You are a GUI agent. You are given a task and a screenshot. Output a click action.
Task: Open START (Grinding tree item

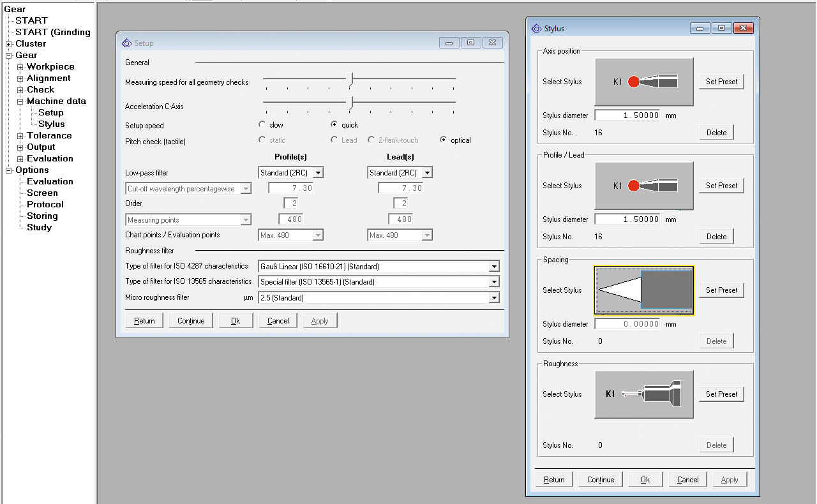[53, 32]
